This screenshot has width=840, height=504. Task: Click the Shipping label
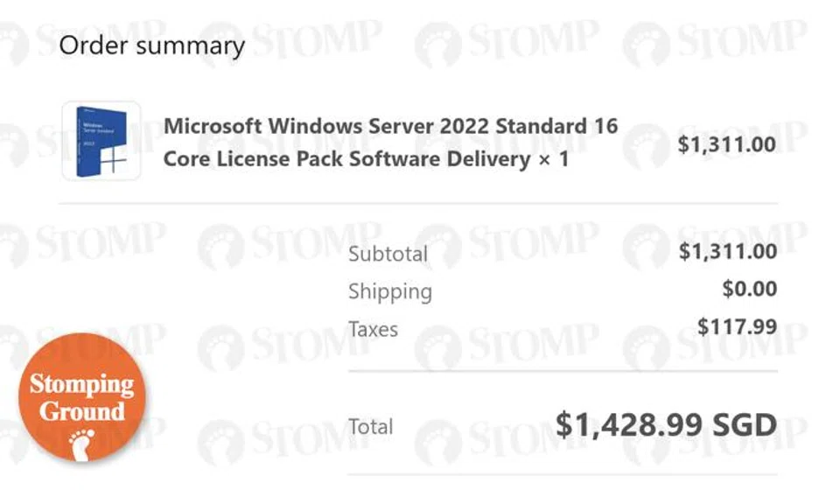click(389, 291)
